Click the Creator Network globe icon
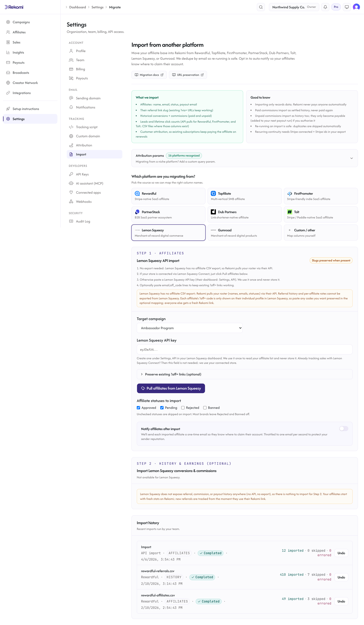The width and height of the screenshot is (364, 625). coord(8,83)
